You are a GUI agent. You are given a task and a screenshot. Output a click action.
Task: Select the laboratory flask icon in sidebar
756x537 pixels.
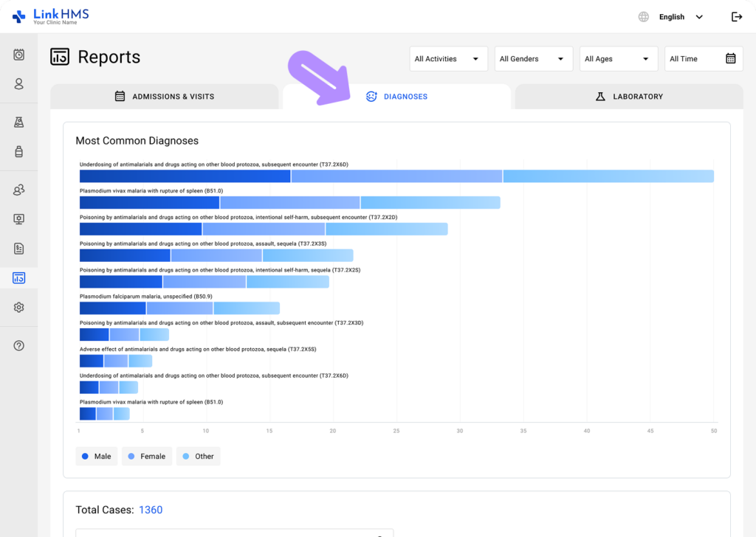coord(18,121)
